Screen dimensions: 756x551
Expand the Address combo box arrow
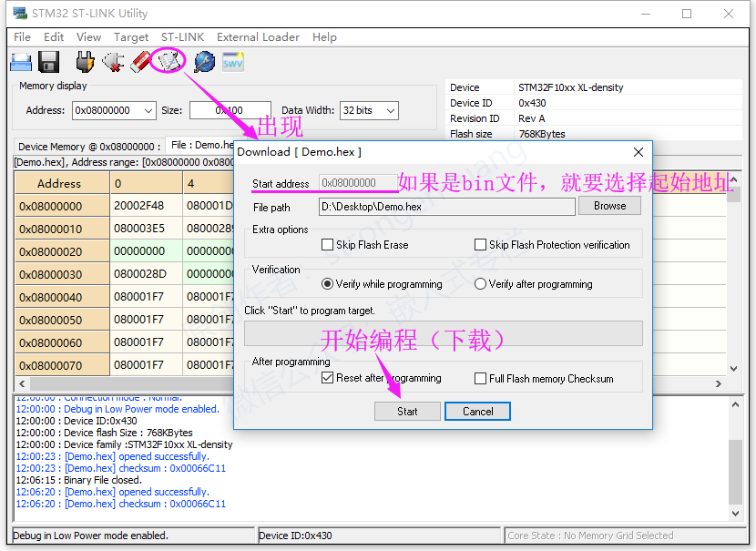[x=148, y=111]
